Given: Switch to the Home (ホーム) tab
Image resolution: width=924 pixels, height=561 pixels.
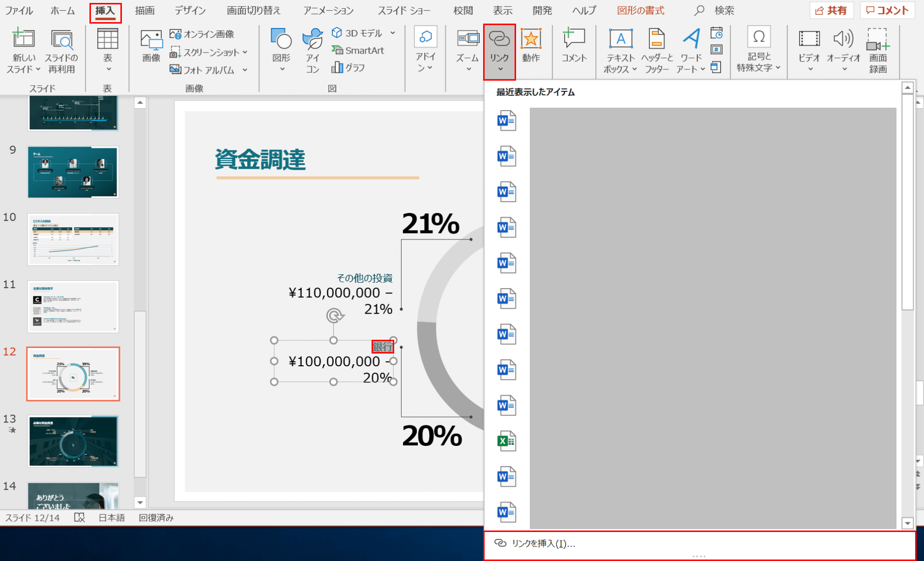Looking at the screenshot, I should click(63, 10).
